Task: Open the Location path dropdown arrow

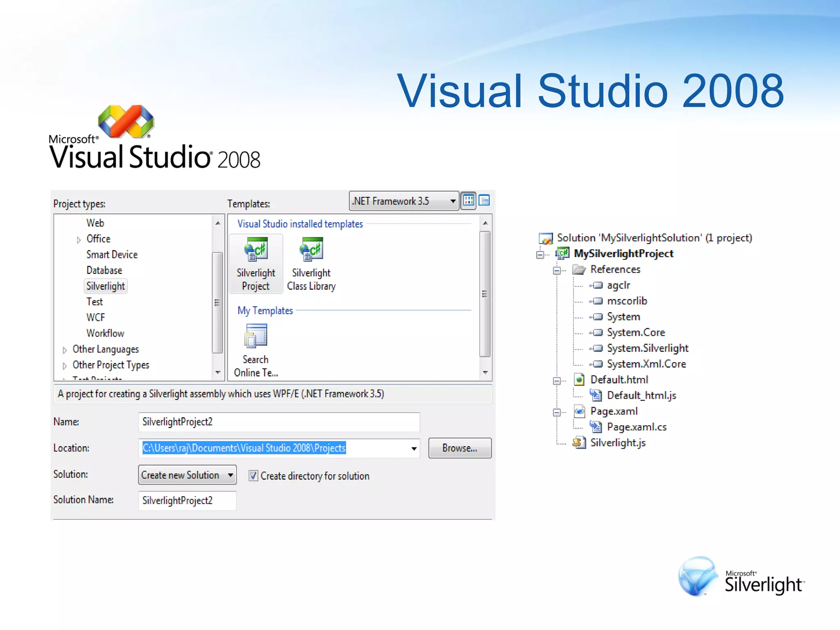Action: 414,448
